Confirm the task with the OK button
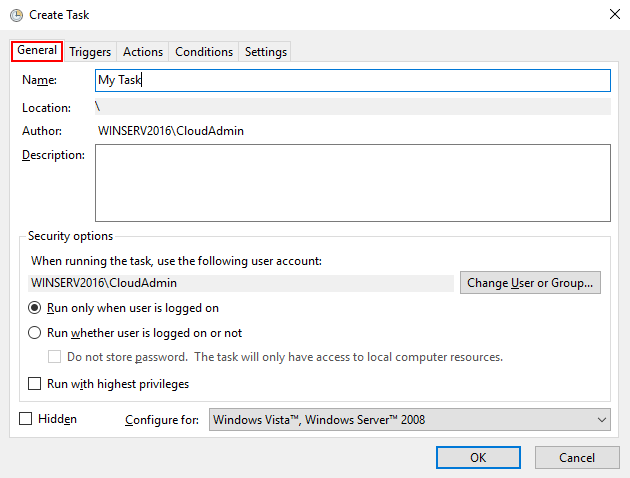 [x=478, y=457]
